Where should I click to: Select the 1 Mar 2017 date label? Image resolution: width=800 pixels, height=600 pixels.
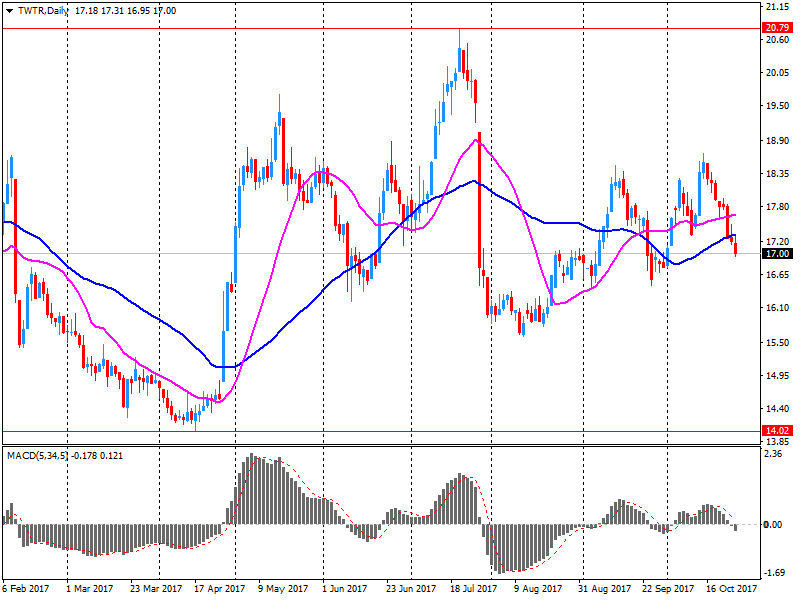point(90,588)
